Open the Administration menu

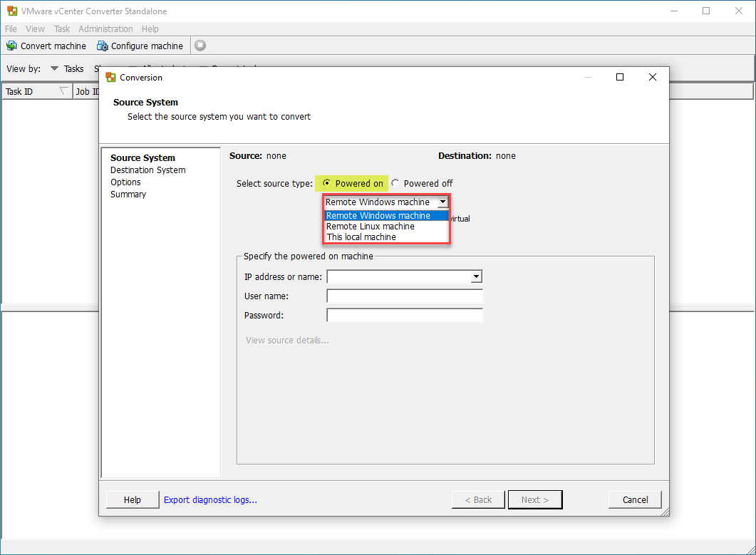(105, 29)
